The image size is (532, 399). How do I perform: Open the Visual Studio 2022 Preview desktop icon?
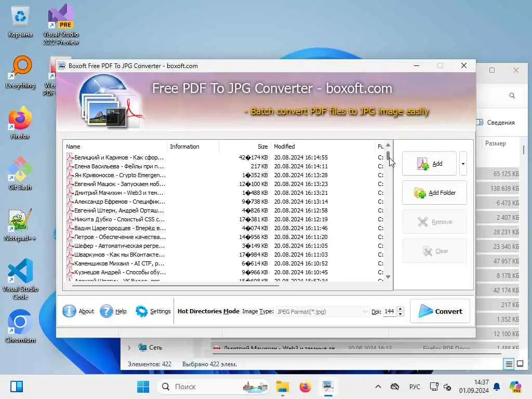(61, 24)
